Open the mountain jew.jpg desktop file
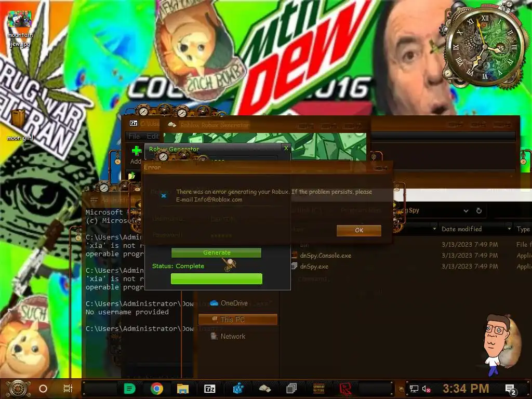 click(20, 29)
